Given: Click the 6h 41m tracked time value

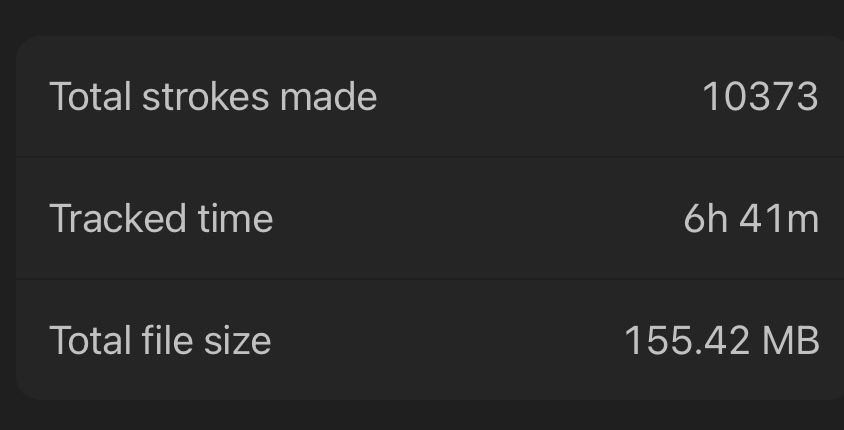Looking at the screenshot, I should [751, 219].
